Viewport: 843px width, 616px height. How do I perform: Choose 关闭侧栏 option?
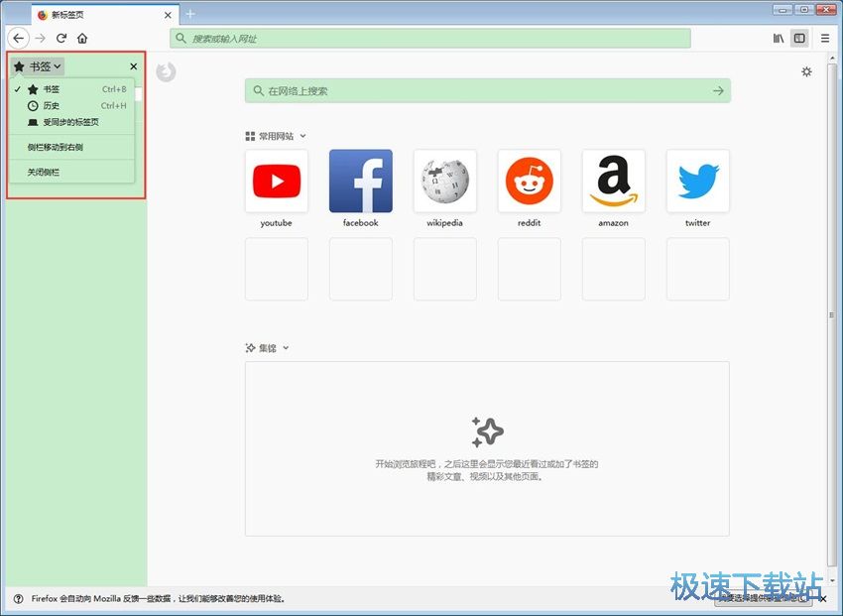pos(72,172)
